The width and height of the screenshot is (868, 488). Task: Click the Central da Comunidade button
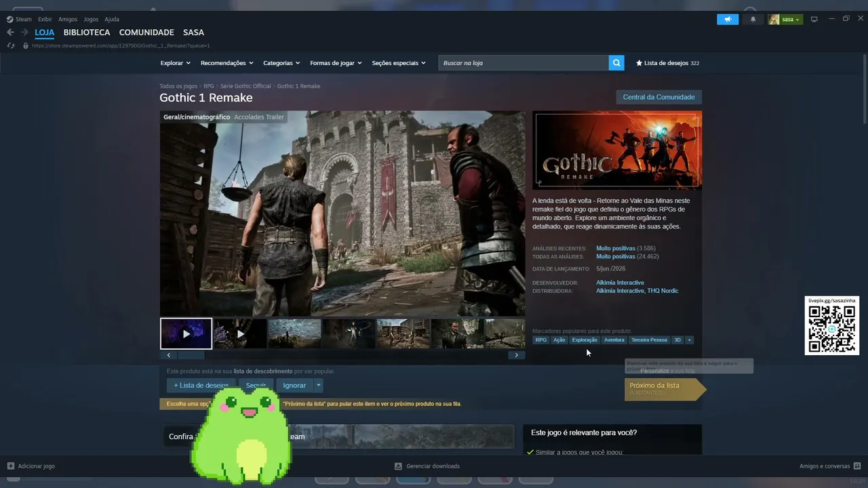click(659, 97)
